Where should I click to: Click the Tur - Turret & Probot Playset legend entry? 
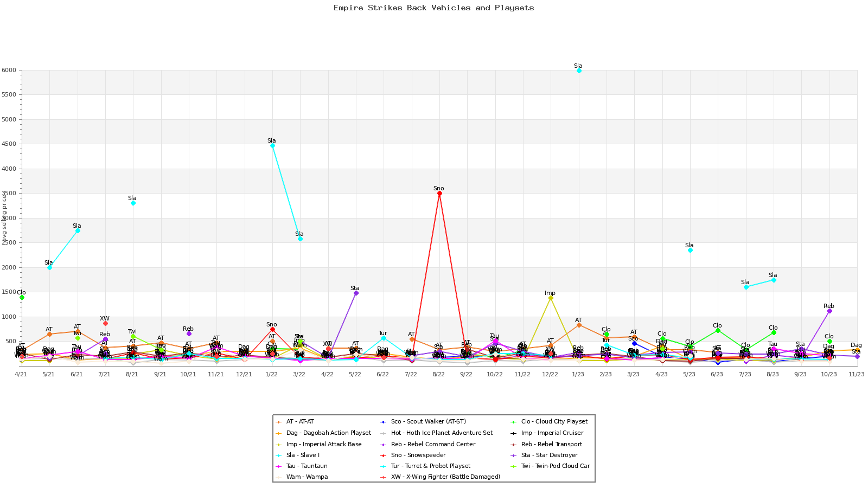click(x=425, y=466)
